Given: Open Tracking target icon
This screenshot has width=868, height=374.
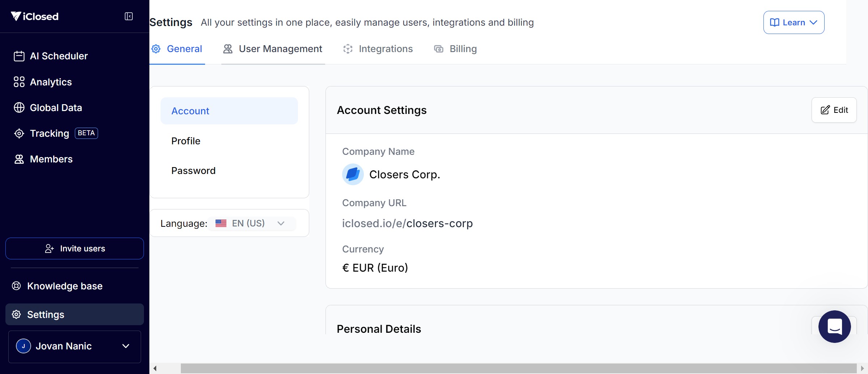Looking at the screenshot, I should tap(19, 133).
